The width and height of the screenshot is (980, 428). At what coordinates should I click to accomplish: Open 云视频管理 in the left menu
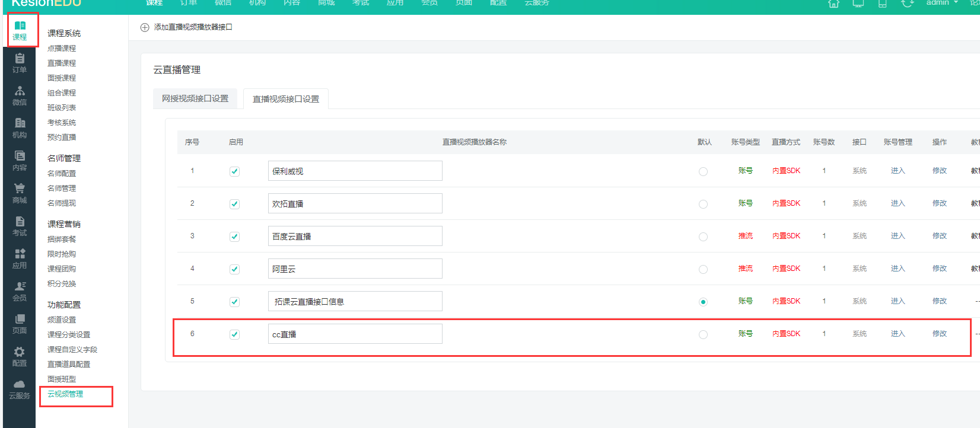65,394
